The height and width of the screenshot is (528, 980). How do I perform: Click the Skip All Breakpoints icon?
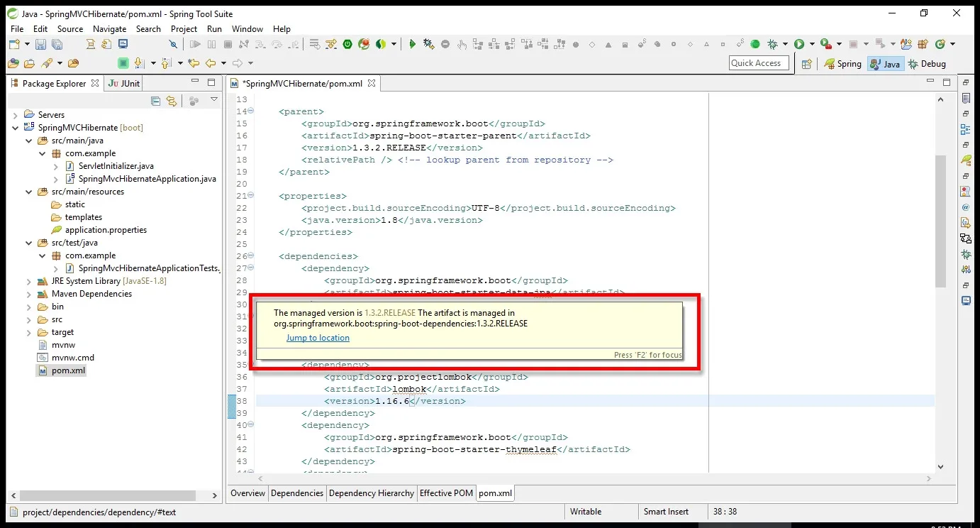(172, 44)
